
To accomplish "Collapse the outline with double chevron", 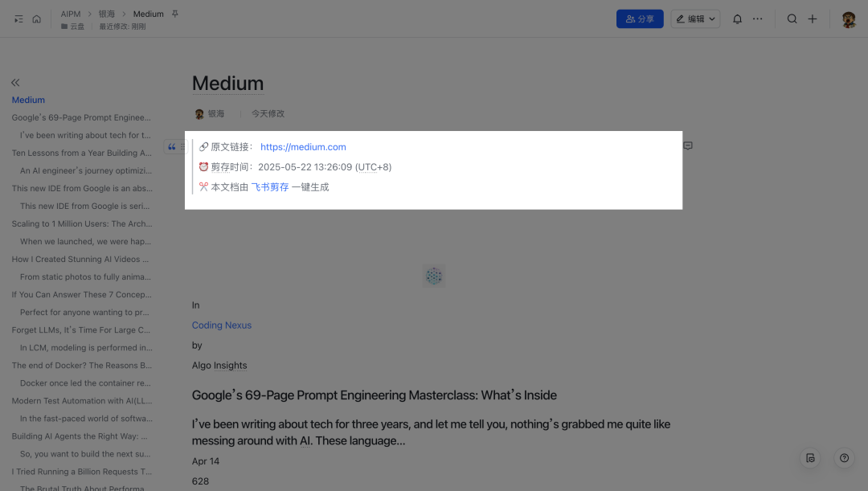I will [x=15, y=83].
